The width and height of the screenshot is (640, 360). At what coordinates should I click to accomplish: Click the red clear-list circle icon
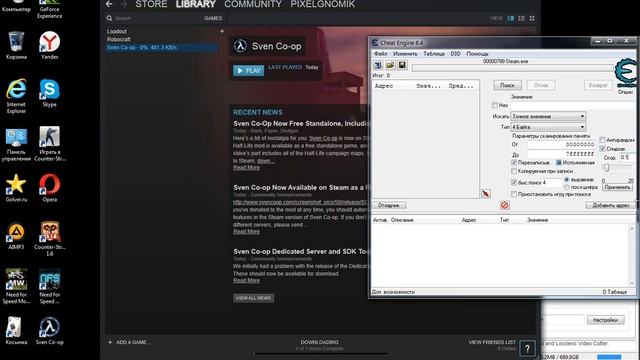tap(504, 205)
